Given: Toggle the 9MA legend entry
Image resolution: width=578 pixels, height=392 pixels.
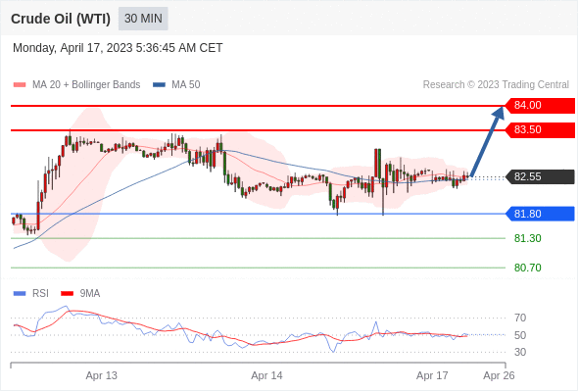Looking at the screenshot, I should (x=80, y=294).
